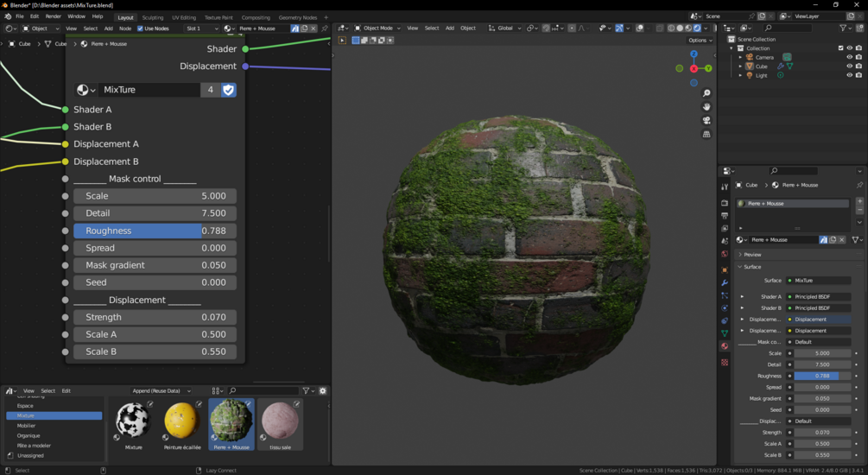Duplicate Pierre + Mousse material in Properties
868x475 pixels.
coord(833,240)
